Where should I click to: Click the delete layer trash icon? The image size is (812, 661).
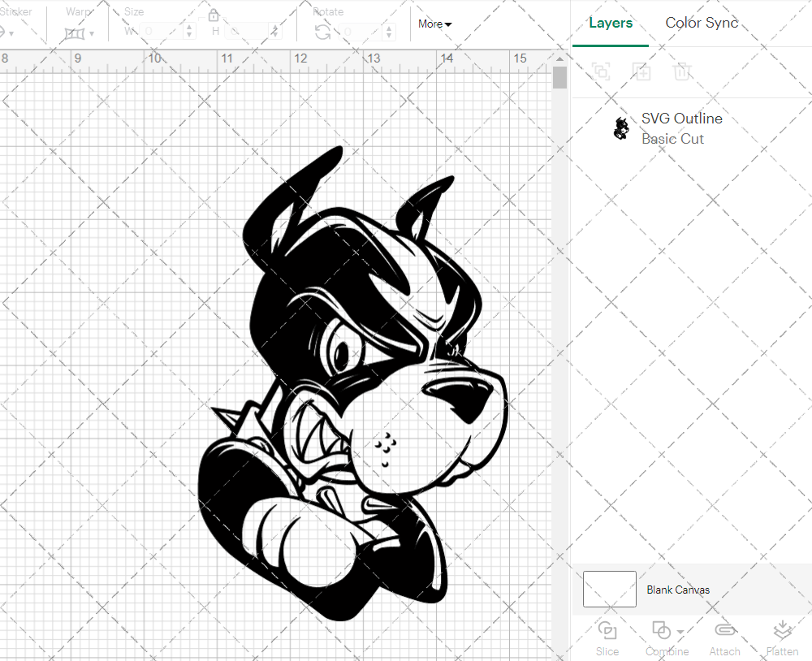pyautogui.click(x=683, y=71)
